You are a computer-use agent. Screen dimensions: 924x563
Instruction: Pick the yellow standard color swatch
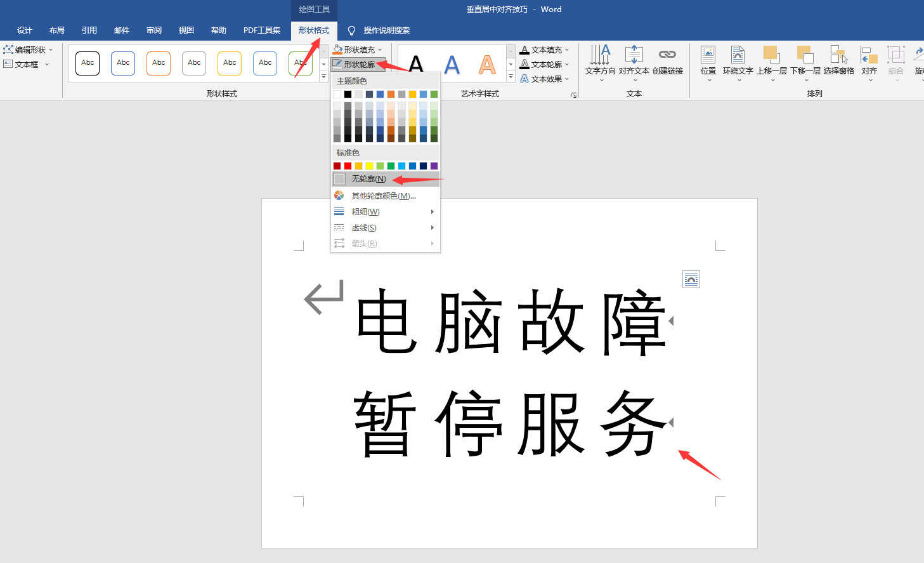(x=369, y=166)
